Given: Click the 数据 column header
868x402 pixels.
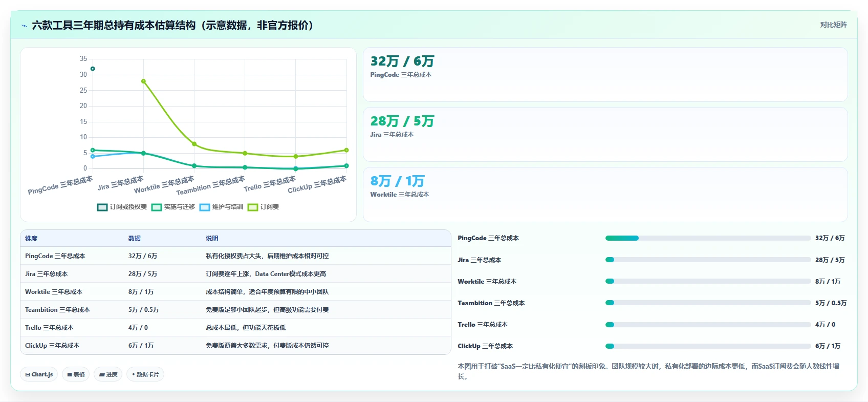Looking at the screenshot, I should pyautogui.click(x=135, y=239).
